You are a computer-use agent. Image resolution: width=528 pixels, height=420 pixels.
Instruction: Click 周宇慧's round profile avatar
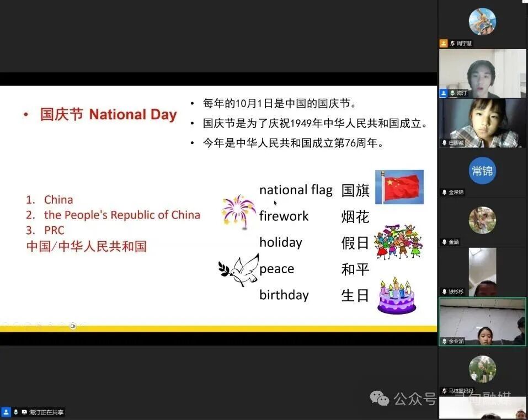482,22
